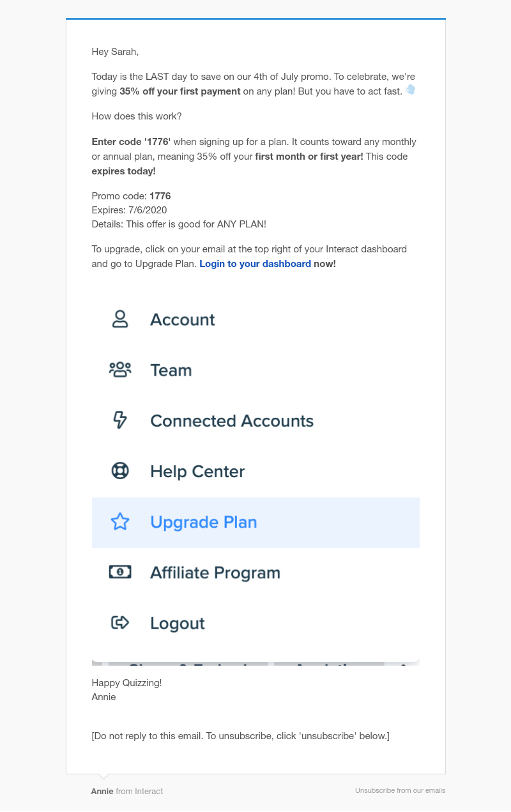Follow the 'Login to your dashboard' link

click(x=255, y=264)
